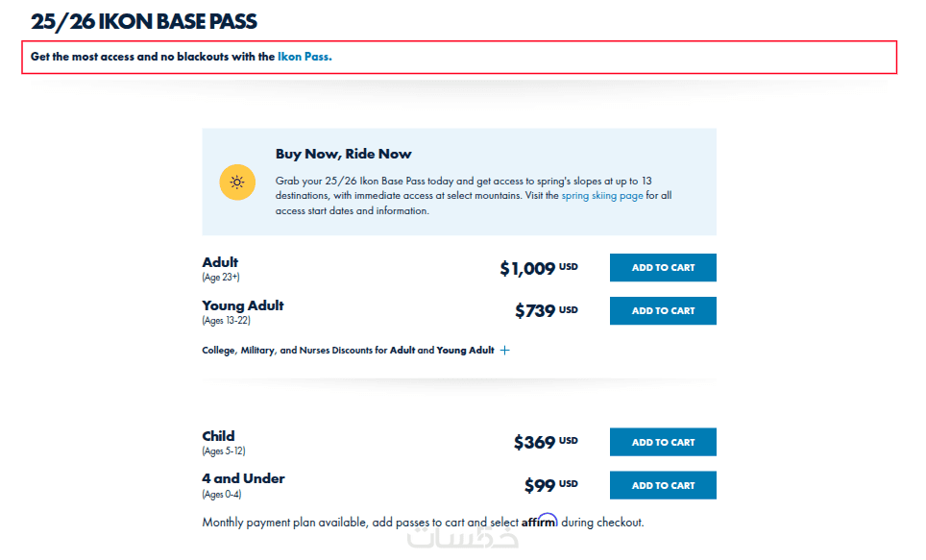Click the $99 price for 4 and Under

pyautogui.click(x=540, y=486)
